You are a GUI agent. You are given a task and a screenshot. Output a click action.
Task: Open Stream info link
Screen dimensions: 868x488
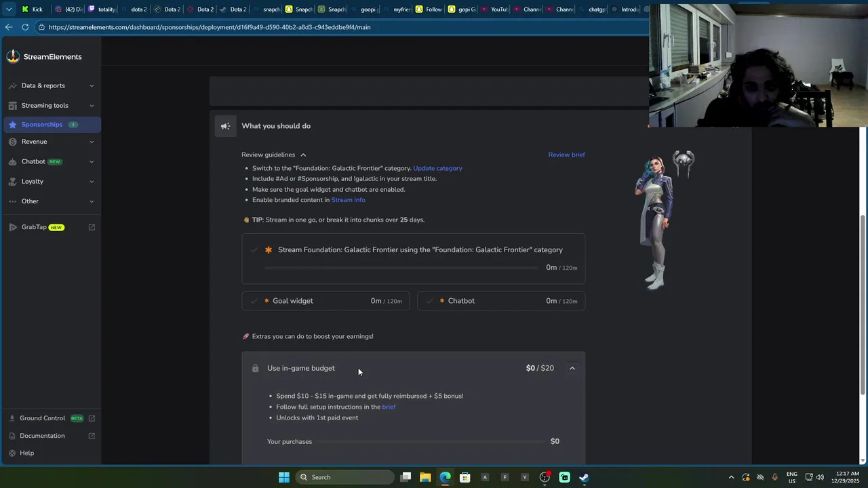(x=348, y=200)
